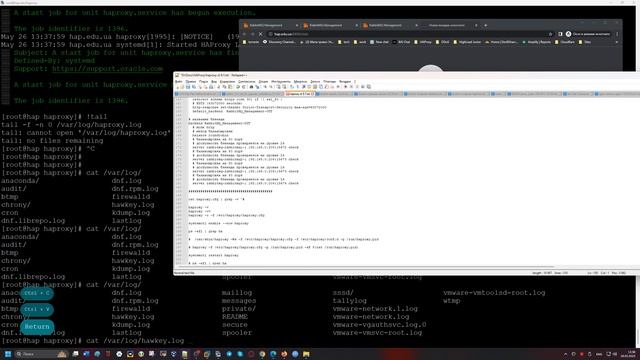Click the New file icon in Notepad++ toolbar
Viewport: 640px width, 360px height.
coord(178,87)
